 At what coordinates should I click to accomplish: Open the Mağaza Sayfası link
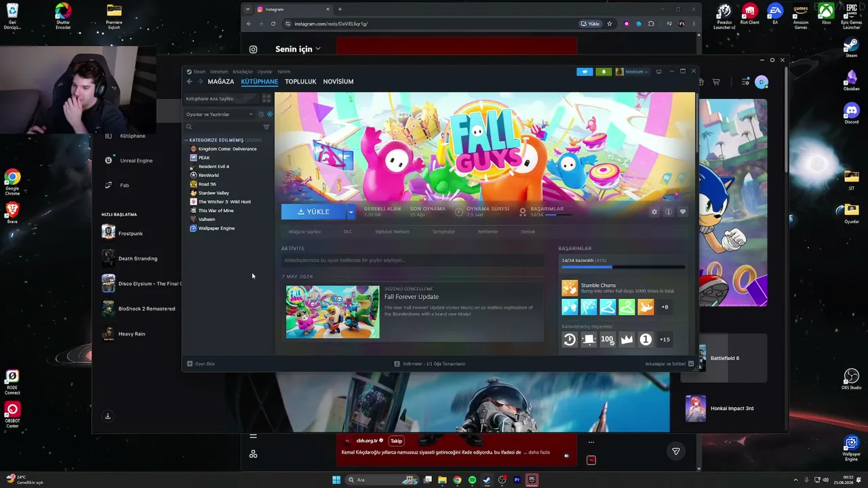pos(304,232)
